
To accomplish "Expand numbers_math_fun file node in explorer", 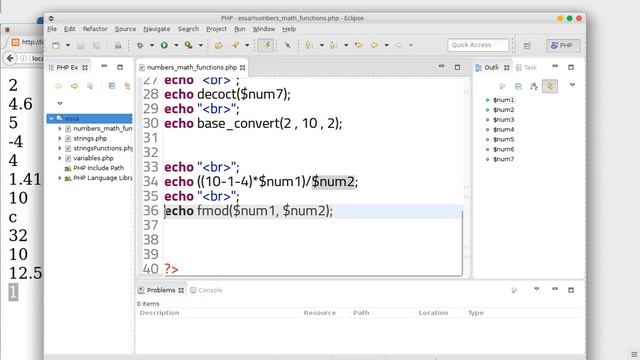I will pos(60,129).
